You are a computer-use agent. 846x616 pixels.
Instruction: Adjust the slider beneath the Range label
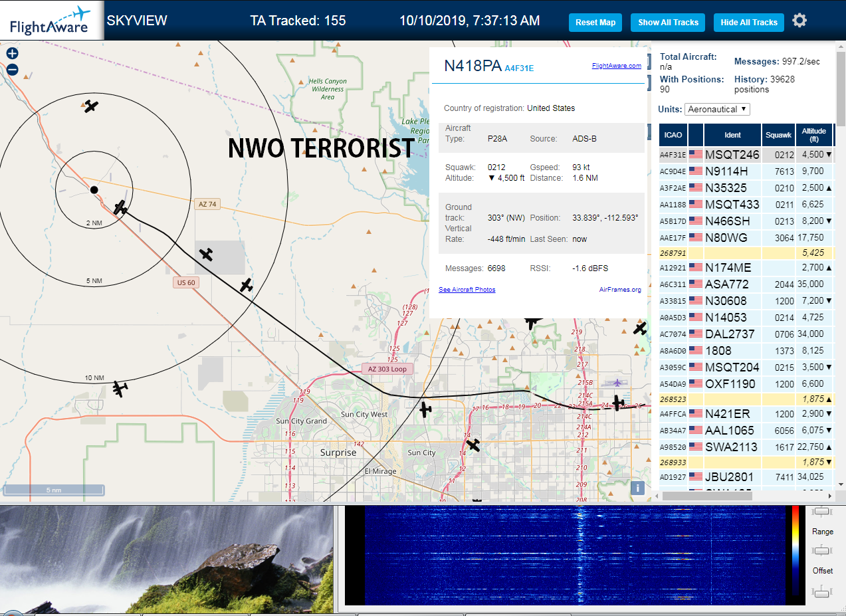point(823,550)
